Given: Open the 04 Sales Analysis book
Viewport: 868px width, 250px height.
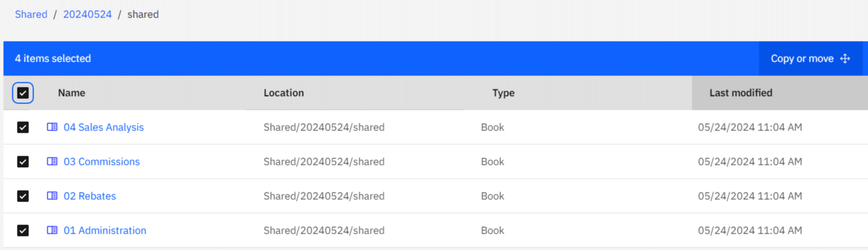Looking at the screenshot, I should (104, 127).
